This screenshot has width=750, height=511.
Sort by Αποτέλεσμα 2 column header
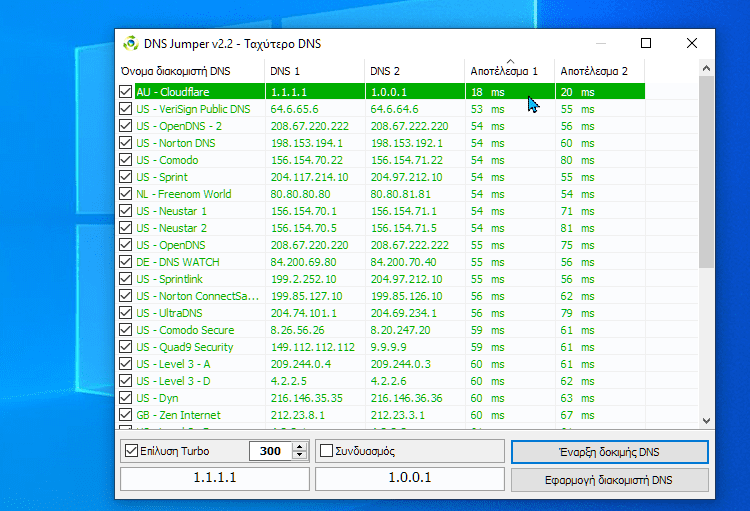(x=600, y=71)
